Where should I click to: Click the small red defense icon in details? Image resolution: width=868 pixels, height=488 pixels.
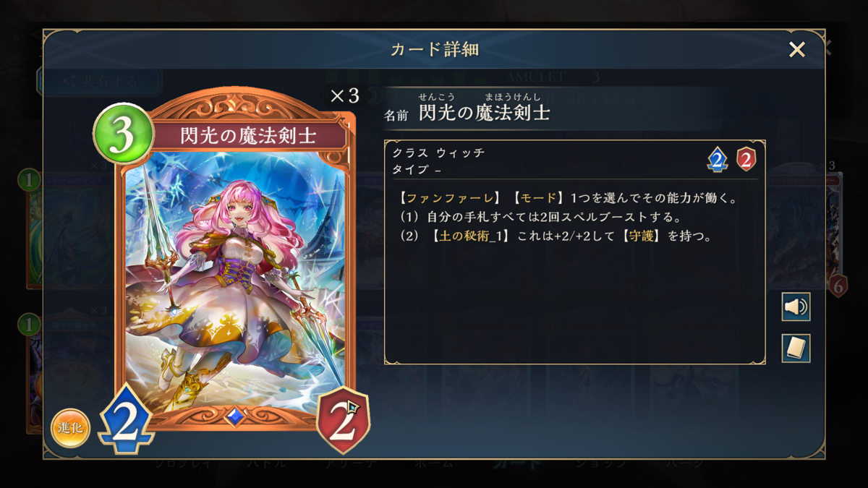(746, 159)
